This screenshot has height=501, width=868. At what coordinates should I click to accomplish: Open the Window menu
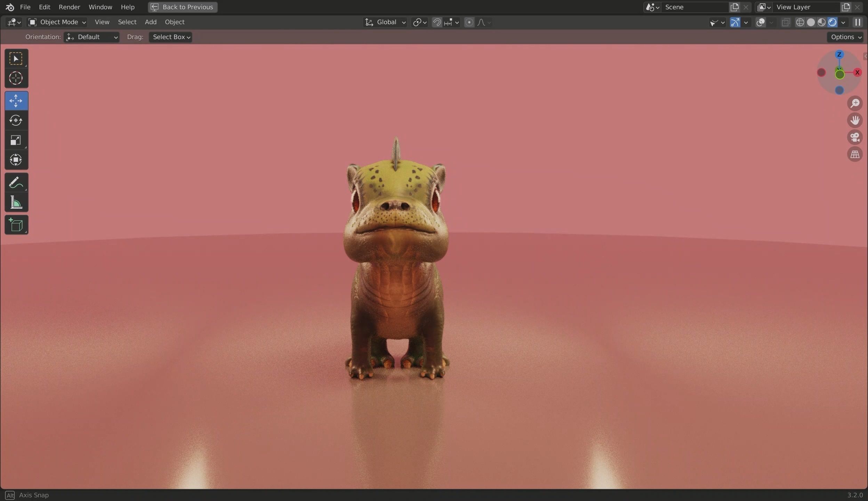coord(100,7)
